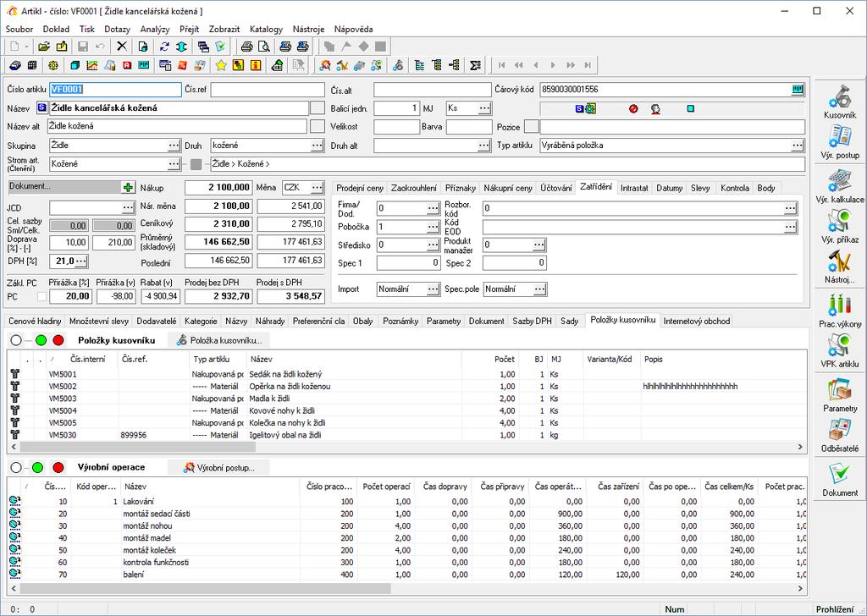867x616 pixels.
Task: Switch to the Intrastat tab
Action: point(634,188)
